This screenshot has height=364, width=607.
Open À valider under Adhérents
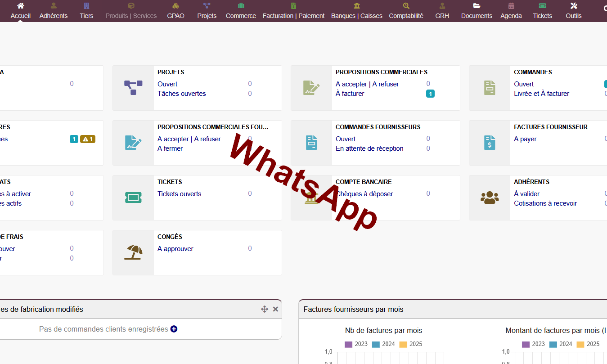[527, 194]
